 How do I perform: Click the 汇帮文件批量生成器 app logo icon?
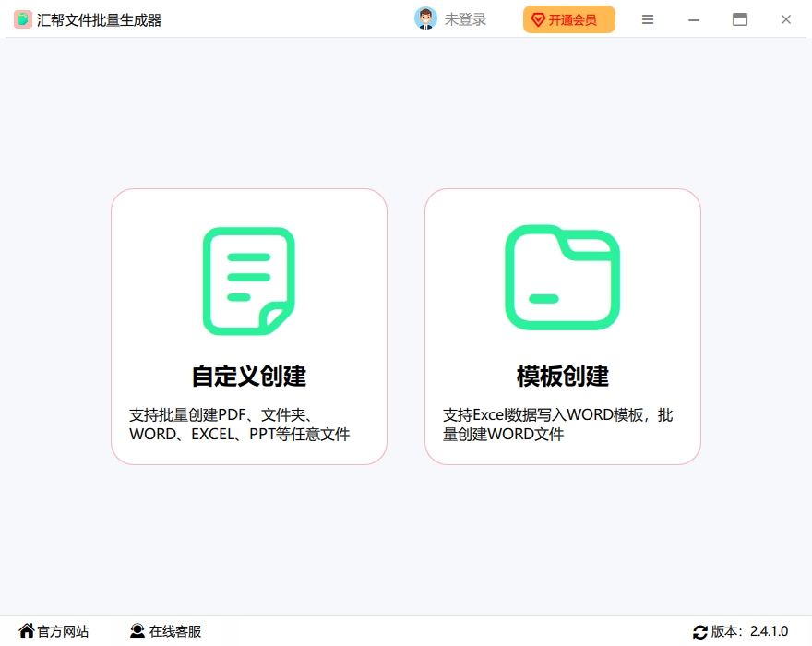pos(23,19)
